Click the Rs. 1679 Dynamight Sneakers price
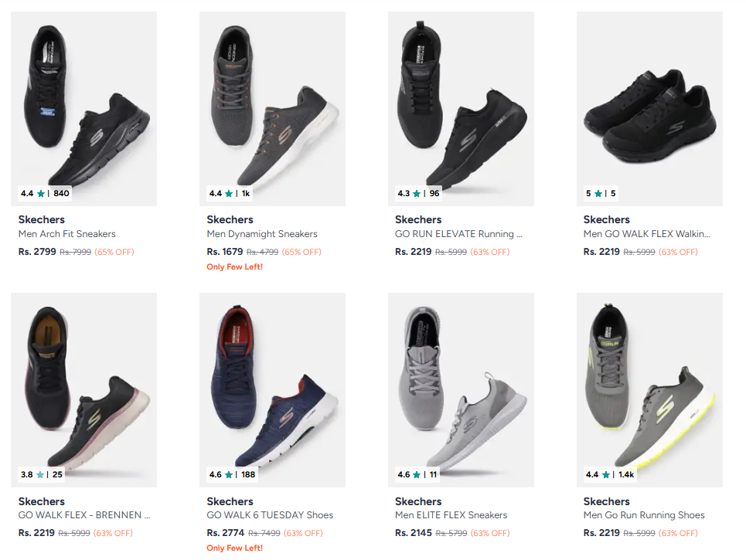Image resolution: width=746 pixels, height=560 pixels. (225, 252)
